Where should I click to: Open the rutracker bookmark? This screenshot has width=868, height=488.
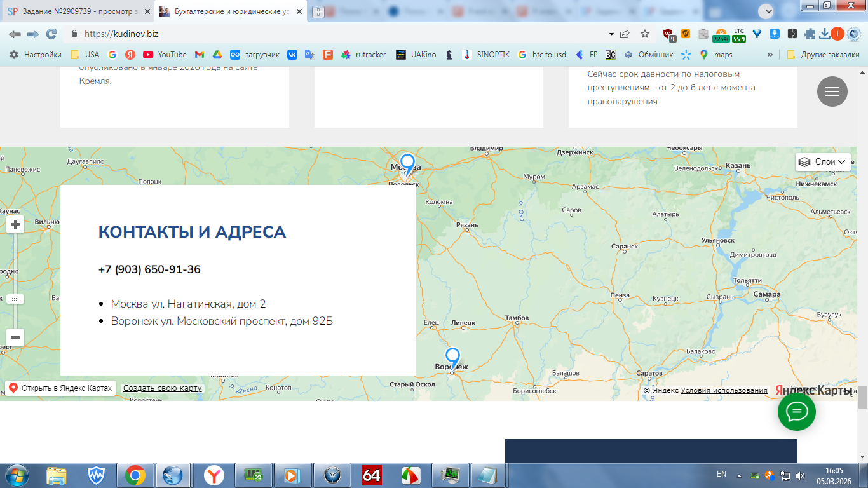[x=363, y=55]
